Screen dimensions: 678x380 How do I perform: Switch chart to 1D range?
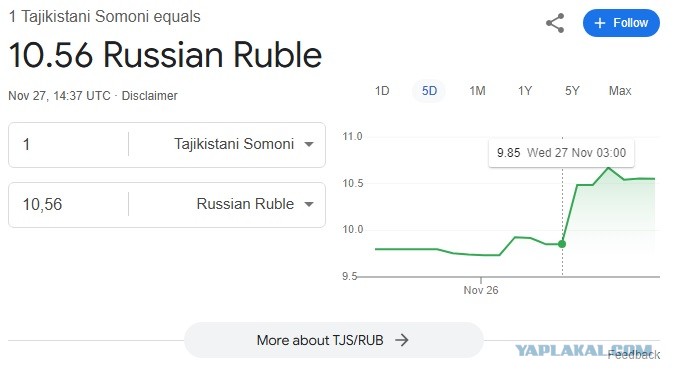click(x=382, y=91)
